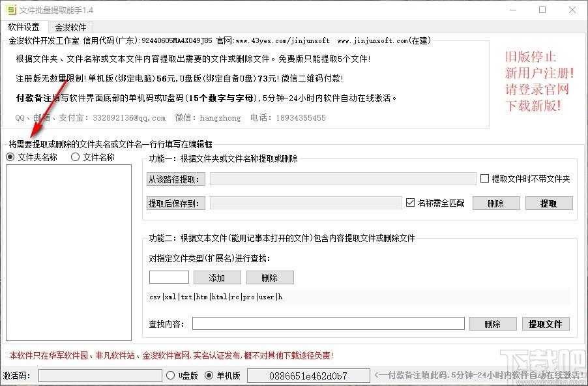The image size is (588, 386).
Task: Click the 提取文件 button
Action: [546, 324]
